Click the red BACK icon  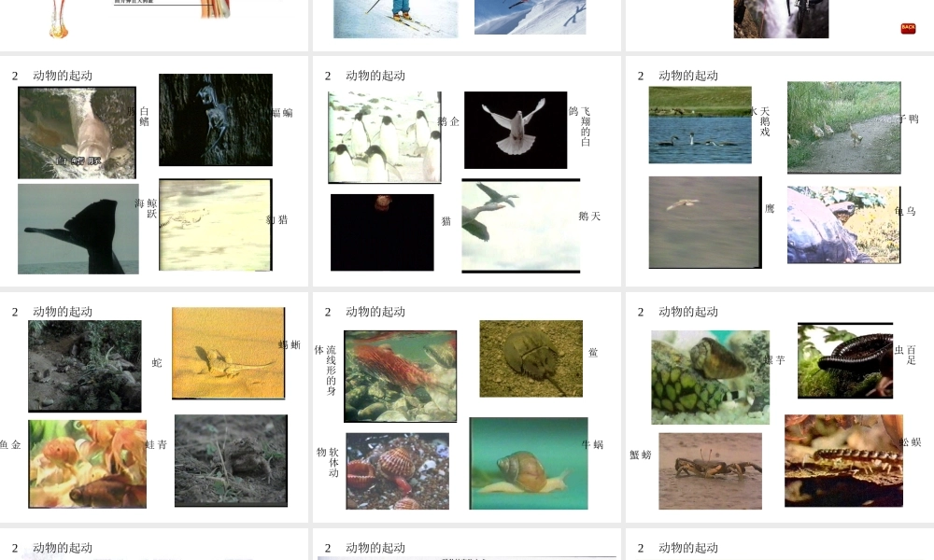click(x=908, y=28)
